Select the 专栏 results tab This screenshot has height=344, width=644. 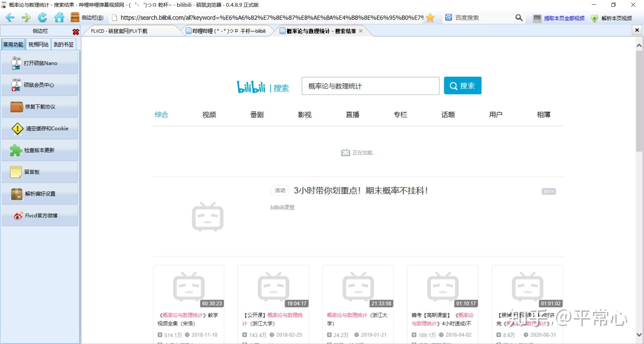[x=400, y=115]
